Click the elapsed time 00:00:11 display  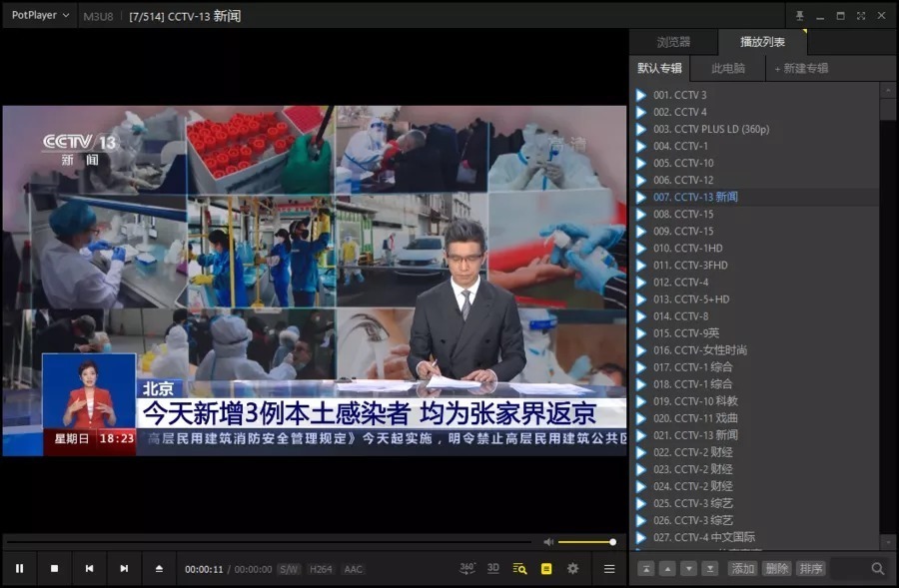tap(204, 569)
